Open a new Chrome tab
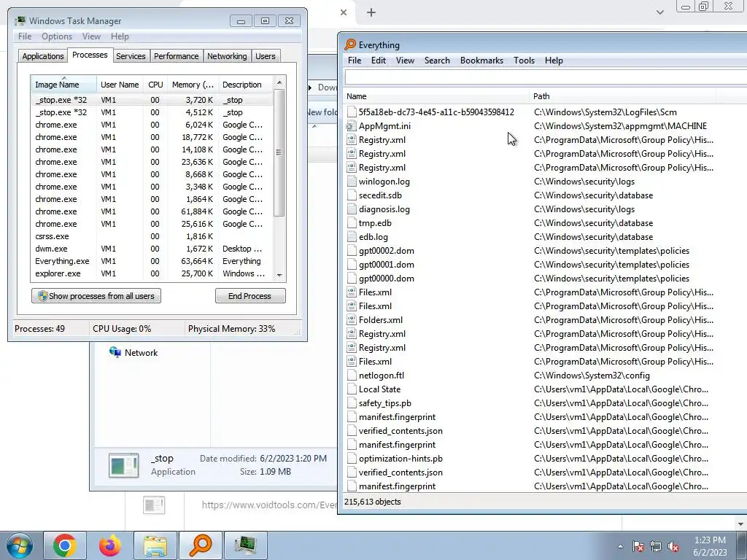 371,12
